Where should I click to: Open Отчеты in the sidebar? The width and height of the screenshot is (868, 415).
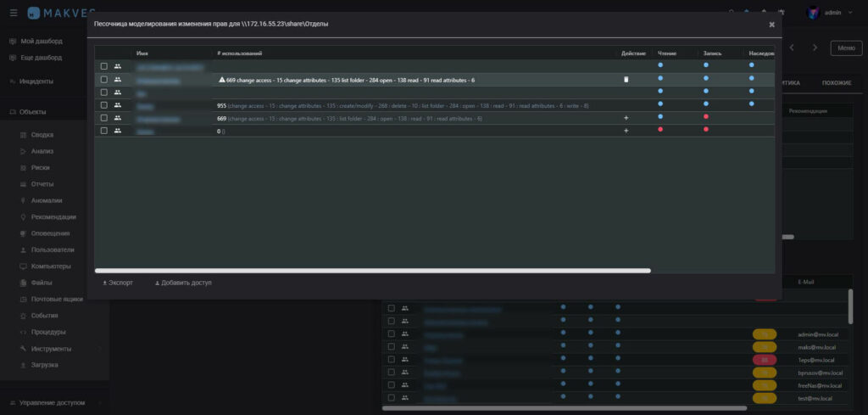click(42, 184)
